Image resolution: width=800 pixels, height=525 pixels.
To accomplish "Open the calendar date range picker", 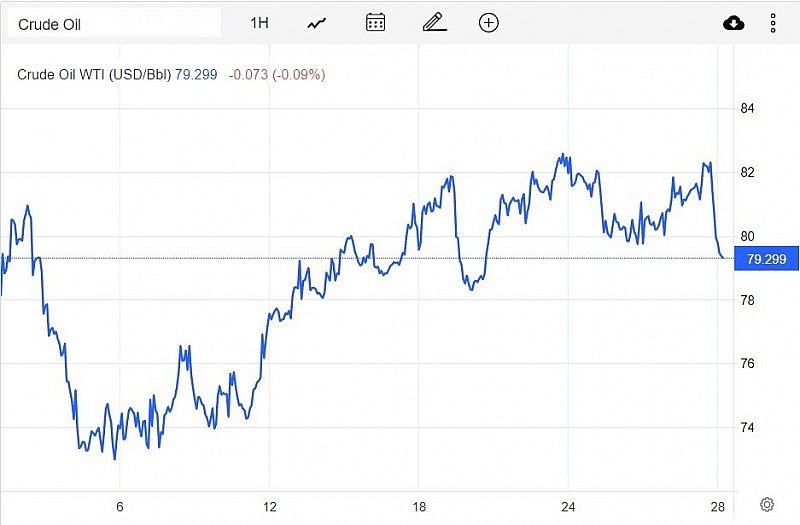I will coord(376,22).
